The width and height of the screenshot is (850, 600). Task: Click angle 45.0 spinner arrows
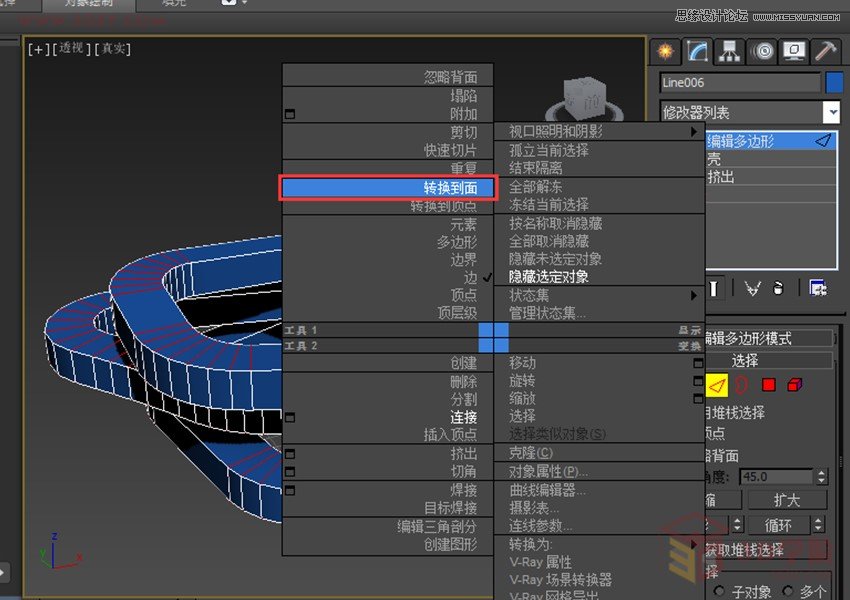pos(821,477)
